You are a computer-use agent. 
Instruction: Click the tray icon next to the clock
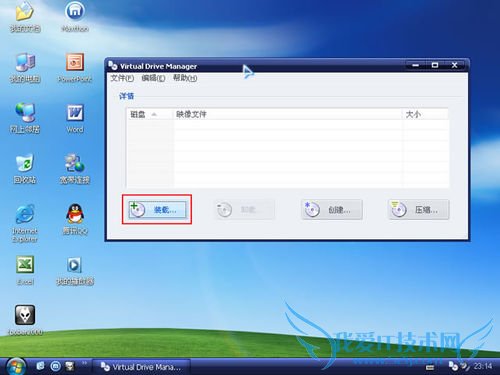(x=465, y=366)
